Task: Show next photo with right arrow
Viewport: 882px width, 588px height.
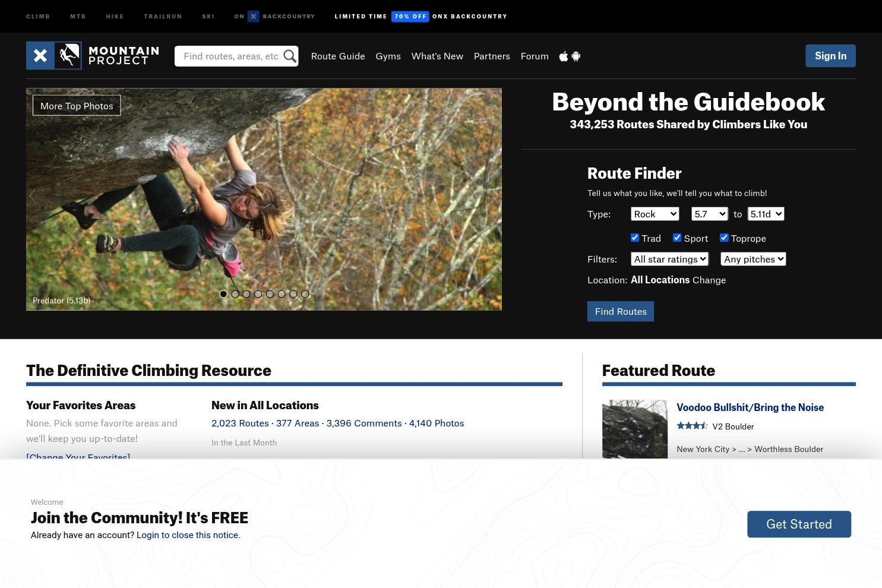Action: 495,195
